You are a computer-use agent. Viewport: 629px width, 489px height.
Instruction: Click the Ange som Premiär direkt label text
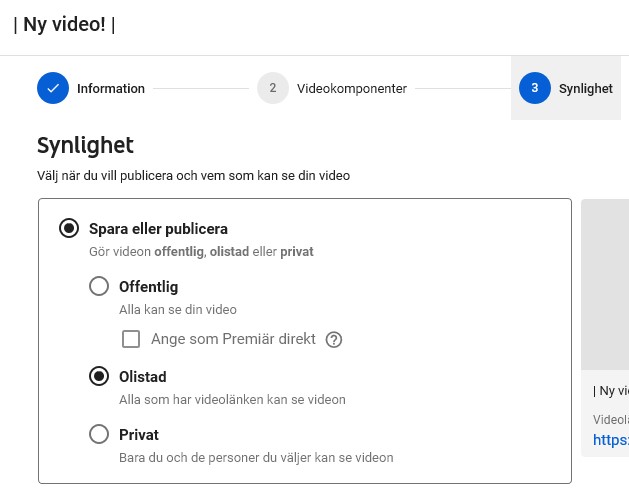click(233, 339)
